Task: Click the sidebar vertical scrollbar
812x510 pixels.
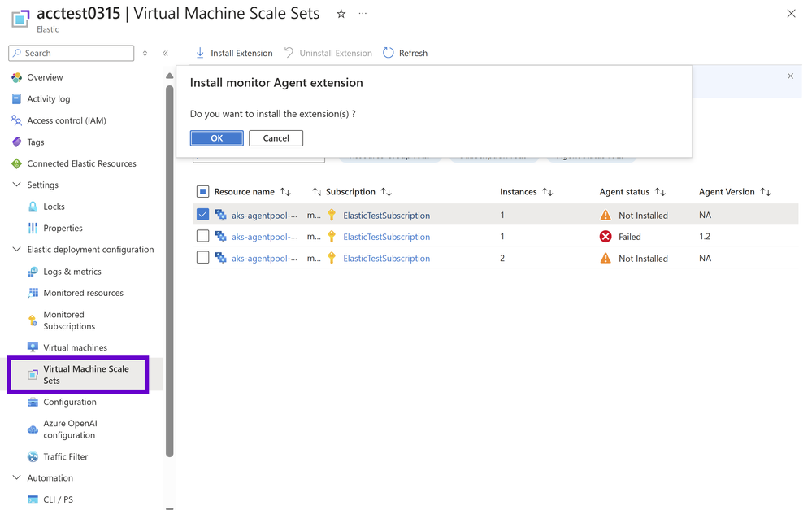Action: coord(169,268)
